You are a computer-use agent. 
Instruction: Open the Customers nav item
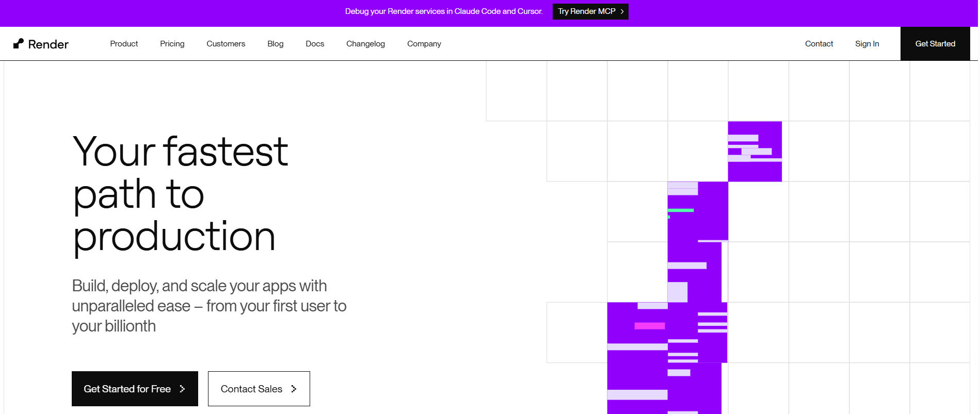point(226,44)
